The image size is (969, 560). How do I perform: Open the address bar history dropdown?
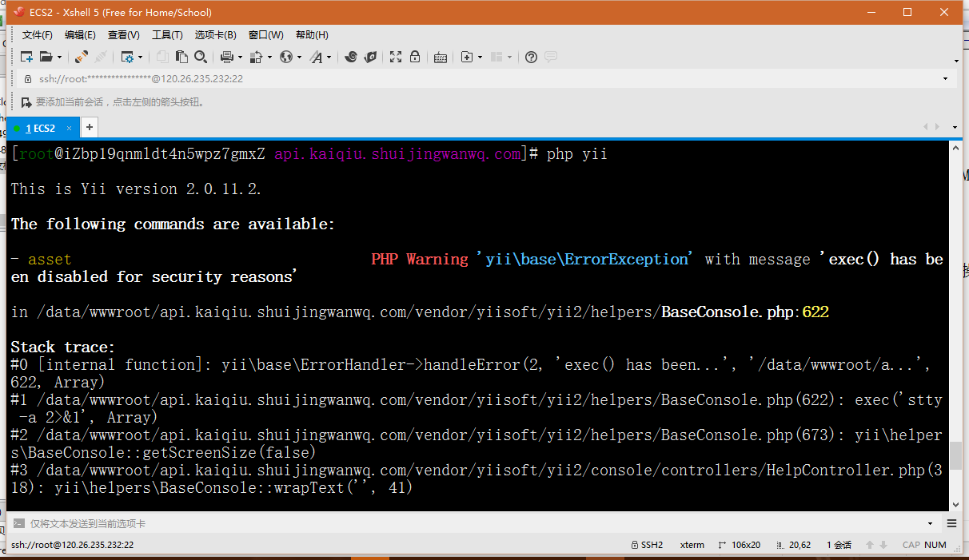(x=945, y=79)
